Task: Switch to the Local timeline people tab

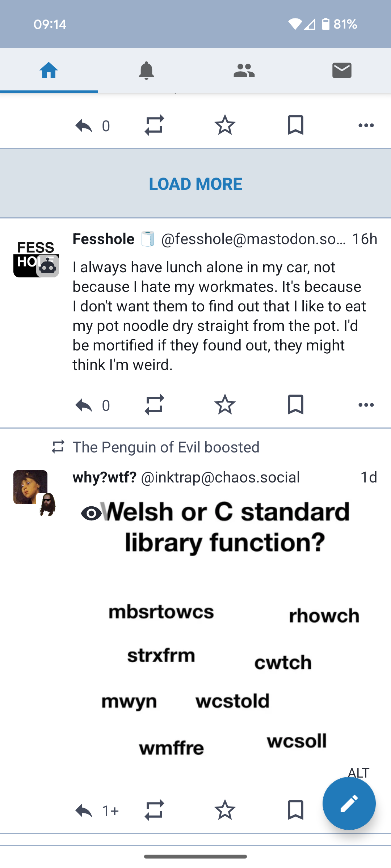Action: point(244,70)
